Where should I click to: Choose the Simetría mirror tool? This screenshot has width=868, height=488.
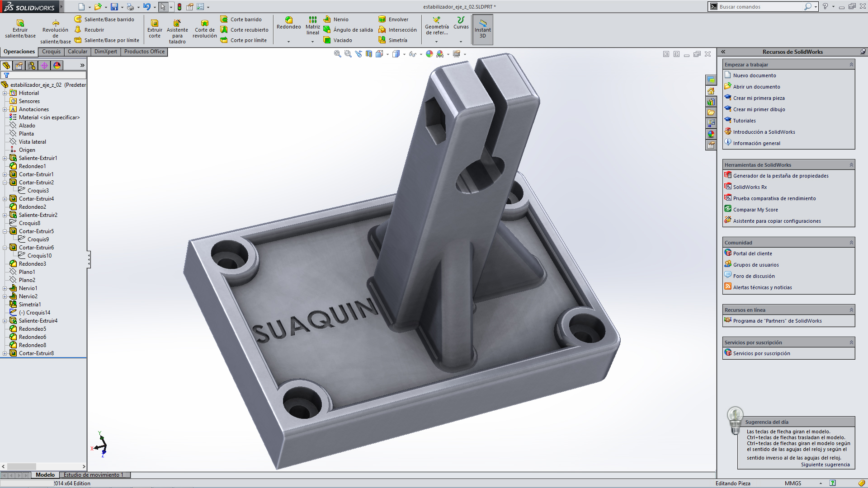[x=393, y=40]
